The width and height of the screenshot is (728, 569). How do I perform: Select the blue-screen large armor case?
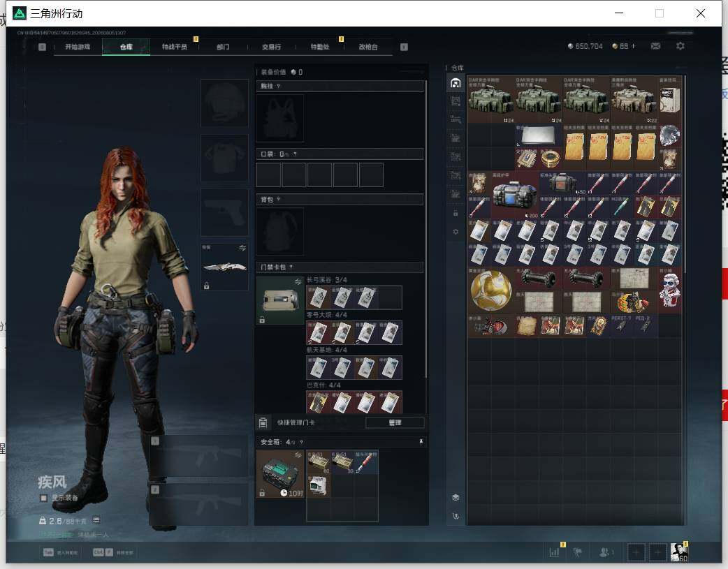pyautogui.click(x=515, y=195)
